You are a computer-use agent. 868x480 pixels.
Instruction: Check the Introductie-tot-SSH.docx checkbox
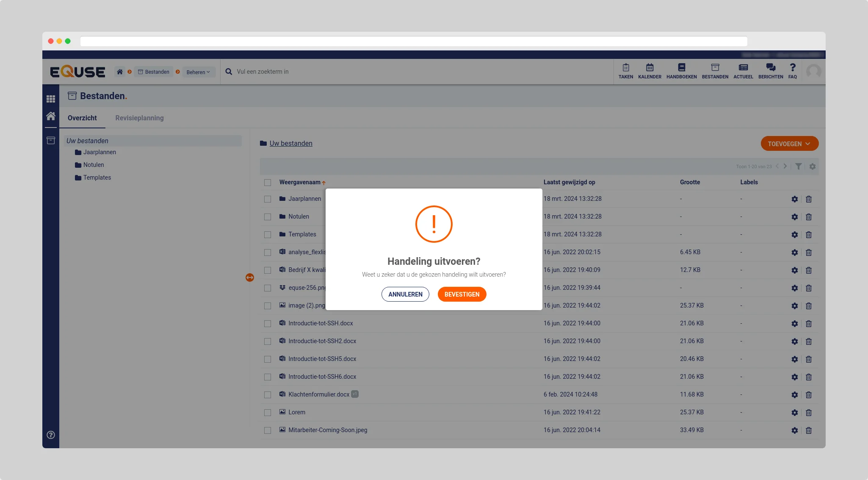point(268,323)
